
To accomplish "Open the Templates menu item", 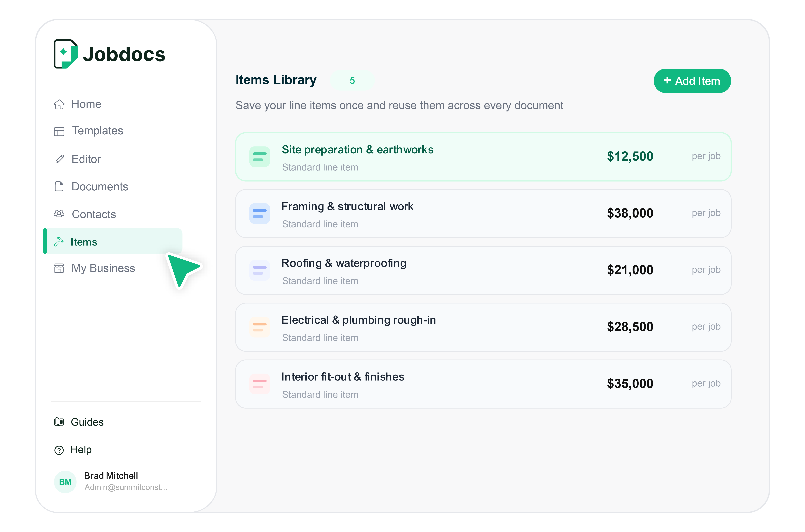I will [97, 131].
